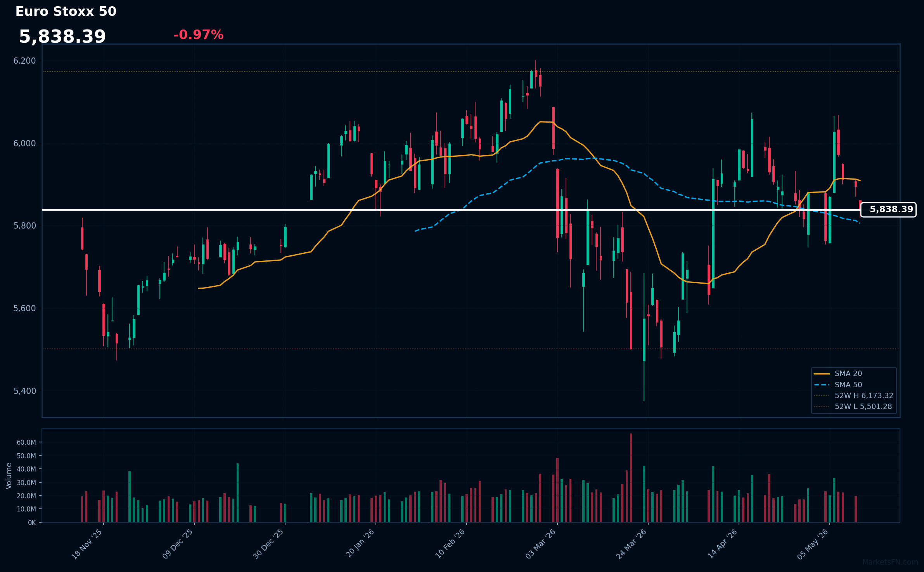
Task: Click the 0K volume axis label
Action: click(32, 523)
